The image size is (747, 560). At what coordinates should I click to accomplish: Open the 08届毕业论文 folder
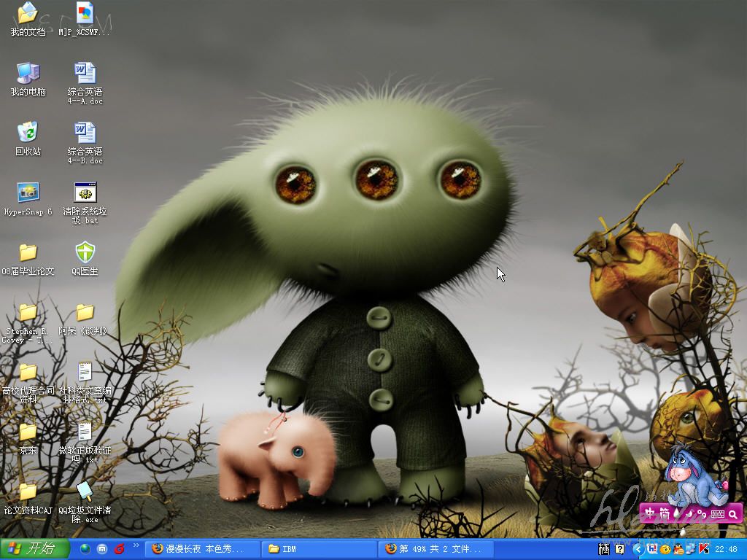click(28, 253)
